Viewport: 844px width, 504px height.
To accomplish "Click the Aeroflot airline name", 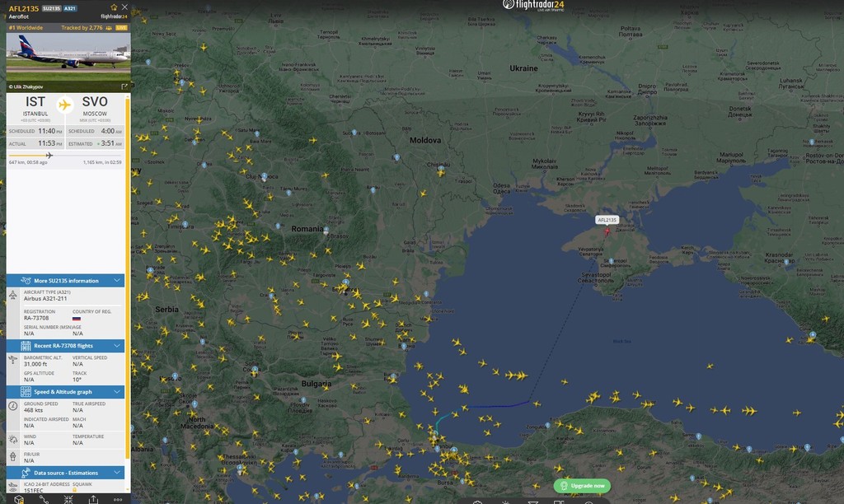I will coord(19,16).
